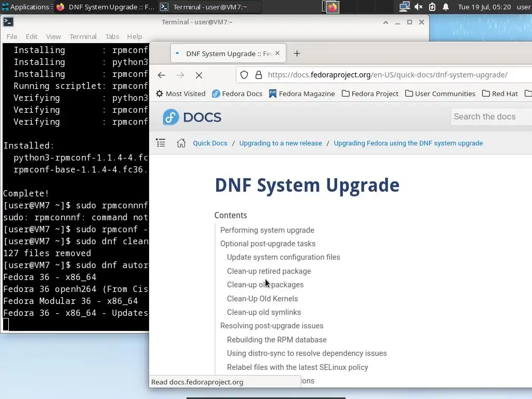532x399 pixels.
Task: Go to Rebuilding the RPM database section
Action: pyautogui.click(x=276, y=340)
